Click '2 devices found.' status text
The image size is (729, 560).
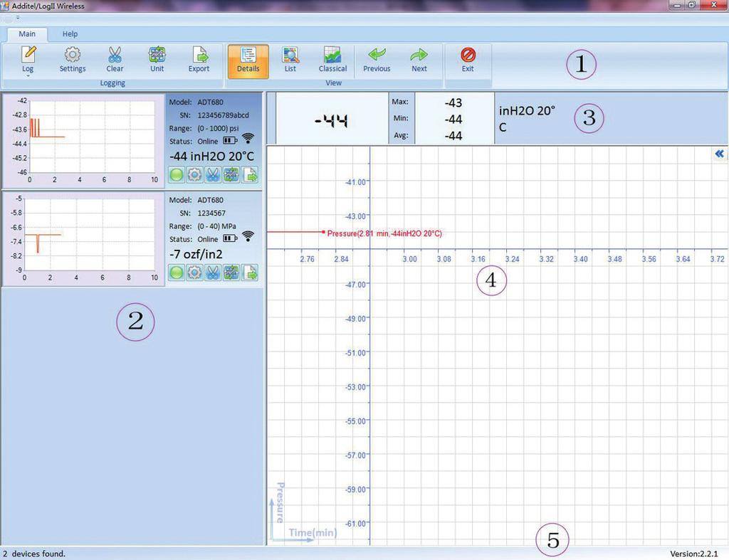(x=34, y=554)
